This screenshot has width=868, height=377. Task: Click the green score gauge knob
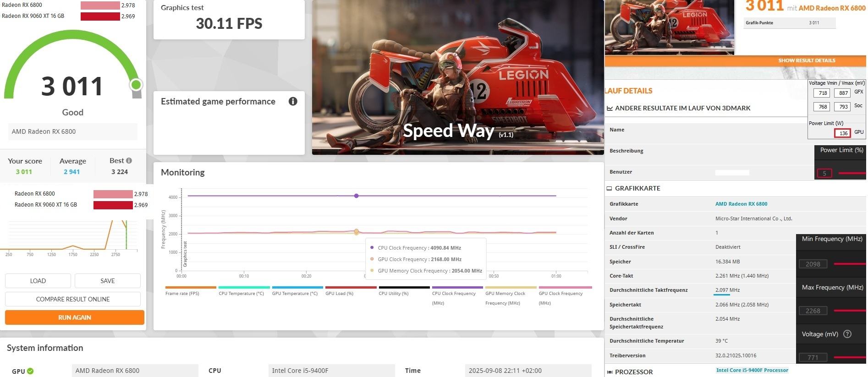pyautogui.click(x=136, y=85)
